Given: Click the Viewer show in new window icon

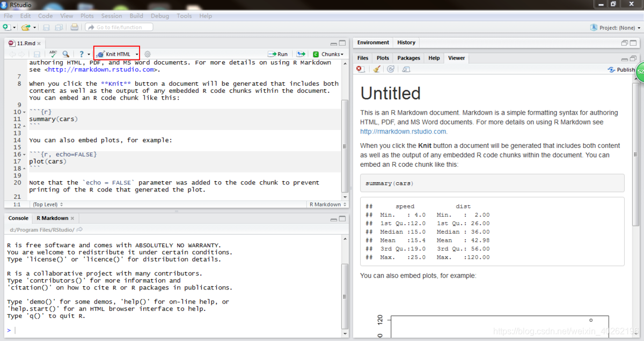Looking at the screenshot, I should click(x=406, y=70).
